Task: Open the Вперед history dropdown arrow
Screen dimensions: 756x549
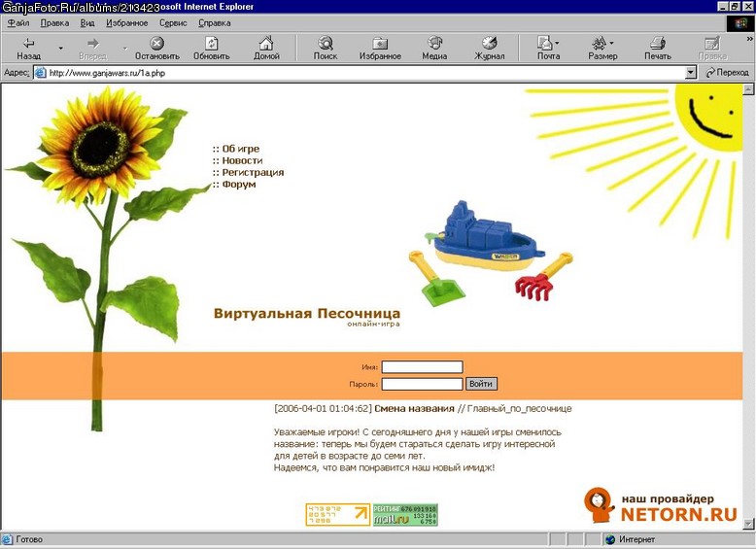Action: (x=125, y=48)
